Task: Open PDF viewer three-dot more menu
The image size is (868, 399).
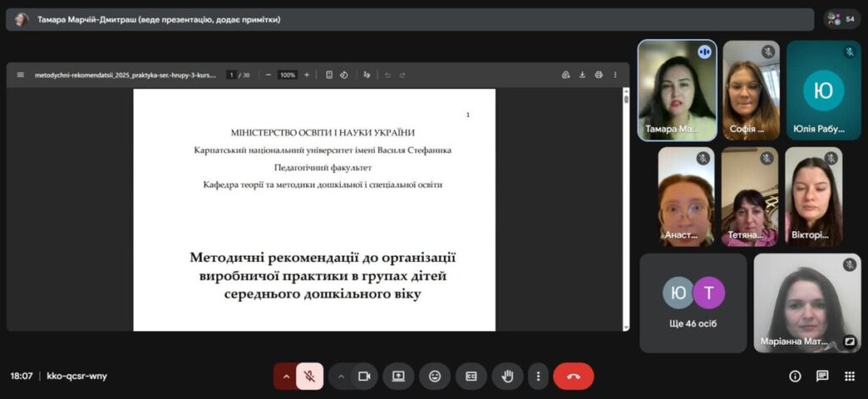Action: pyautogui.click(x=615, y=75)
